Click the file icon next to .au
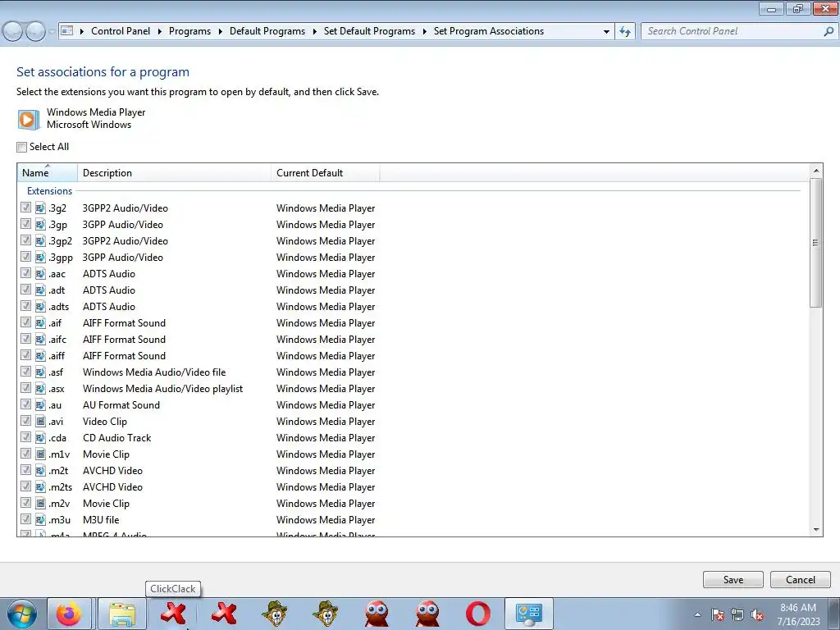Viewport: 840px width, 630px height. coord(40,405)
